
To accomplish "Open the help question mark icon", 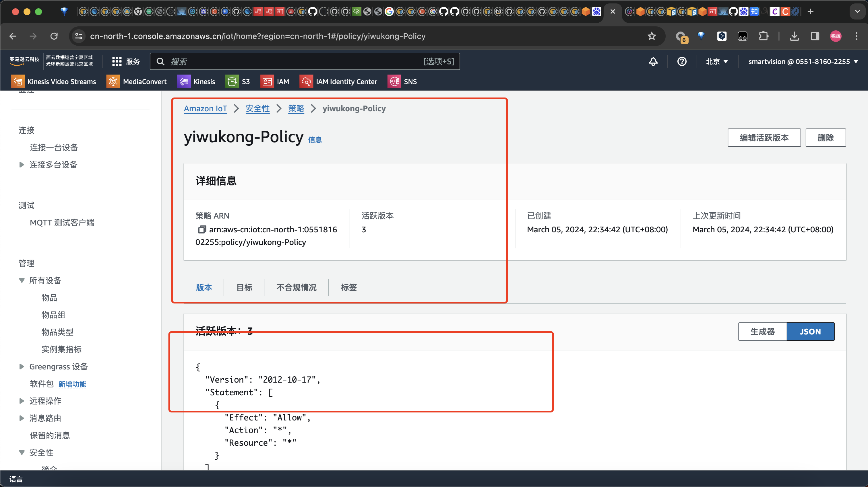I will [682, 61].
